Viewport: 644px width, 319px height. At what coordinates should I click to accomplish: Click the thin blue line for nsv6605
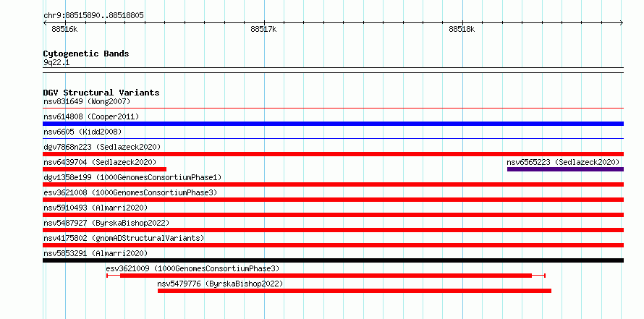[x=334, y=139]
